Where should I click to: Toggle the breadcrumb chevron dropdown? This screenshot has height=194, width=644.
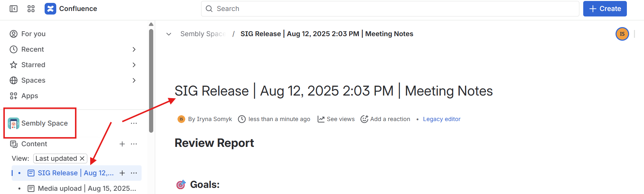click(x=169, y=34)
